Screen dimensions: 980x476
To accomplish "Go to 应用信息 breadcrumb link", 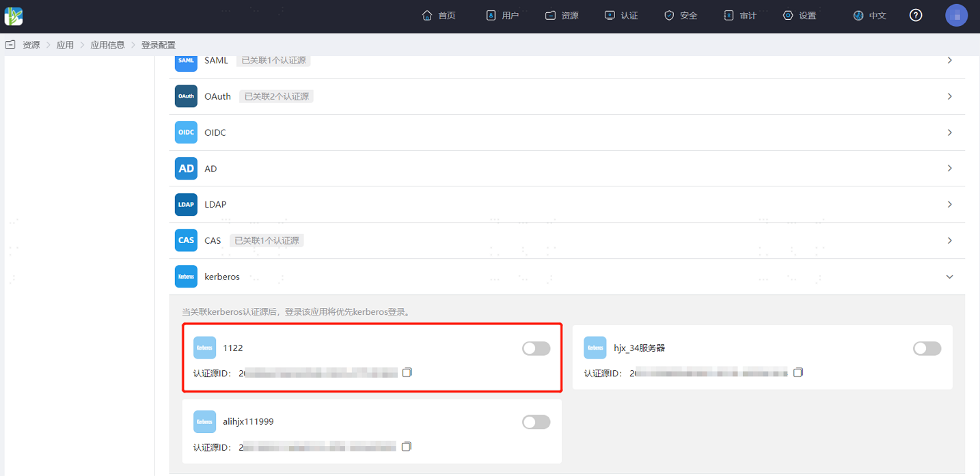I will click(108, 45).
